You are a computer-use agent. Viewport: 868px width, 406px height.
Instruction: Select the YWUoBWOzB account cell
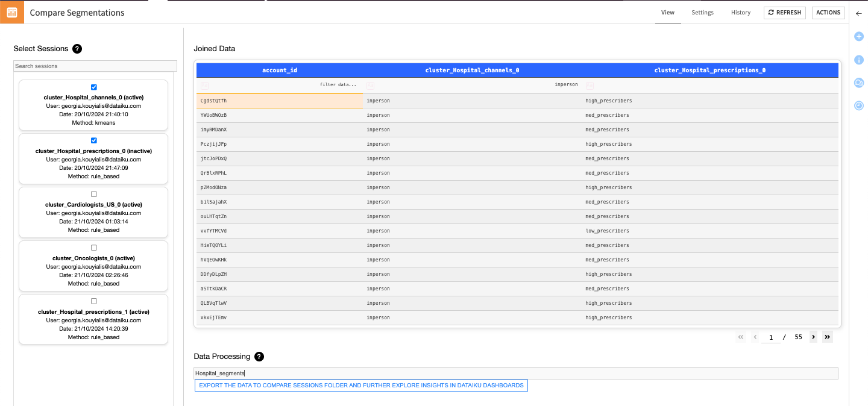coord(280,116)
